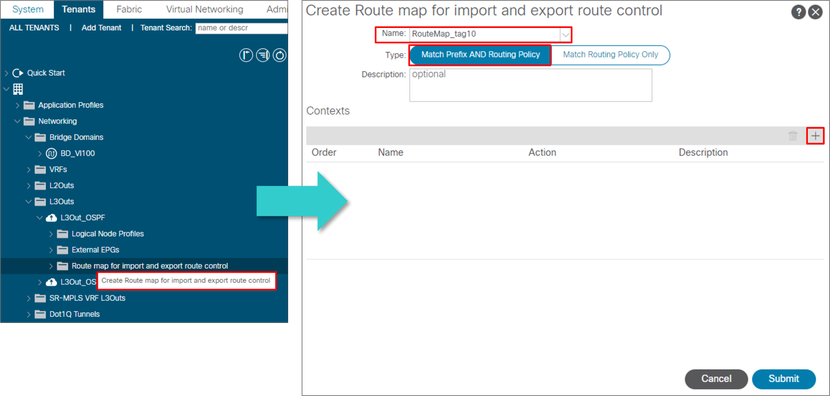The width and height of the screenshot is (830, 396).
Task: Click the Logical Node Profiles folder icon
Action: (x=62, y=234)
